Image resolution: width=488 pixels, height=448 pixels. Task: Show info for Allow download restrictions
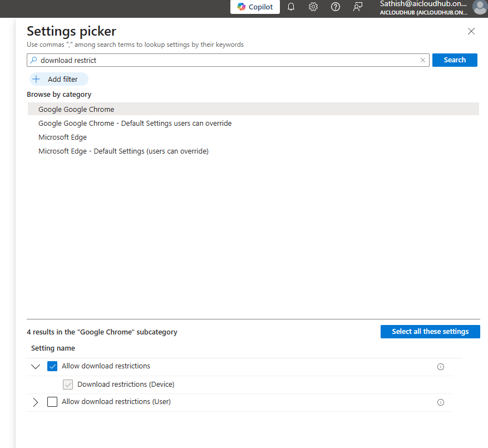coord(441,367)
